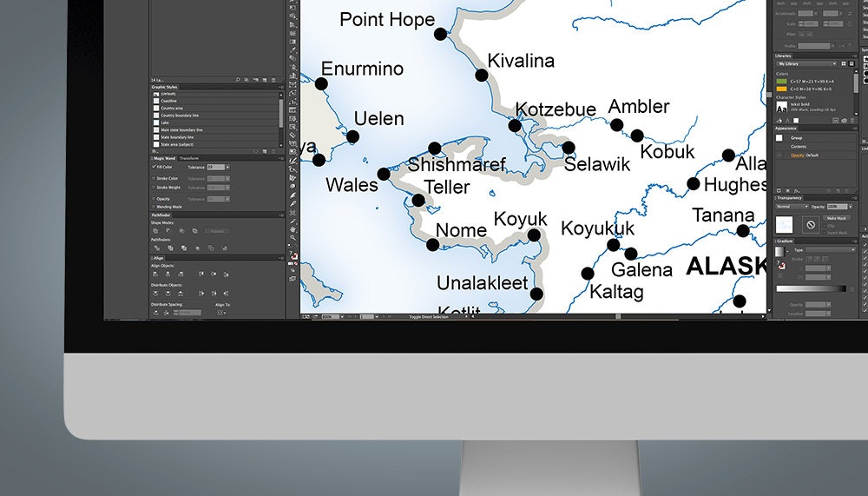Switch Libraries panel to grid view

844,63
